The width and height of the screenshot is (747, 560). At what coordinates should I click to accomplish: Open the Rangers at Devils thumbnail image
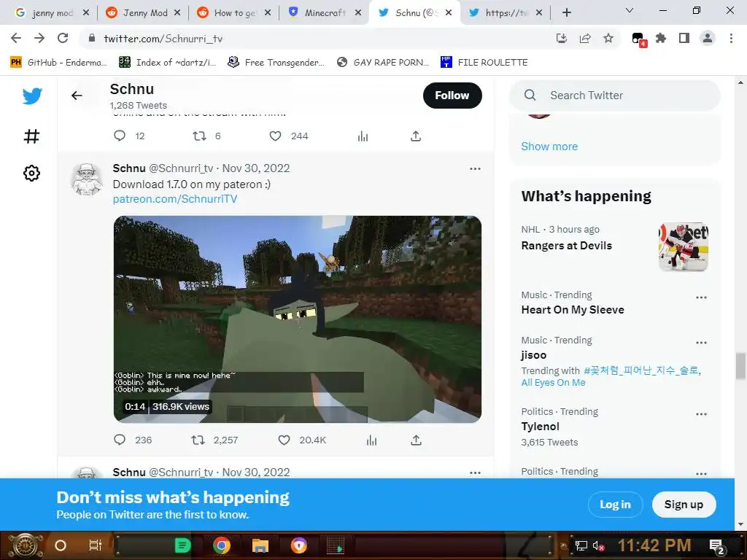pyautogui.click(x=683, y=246)
